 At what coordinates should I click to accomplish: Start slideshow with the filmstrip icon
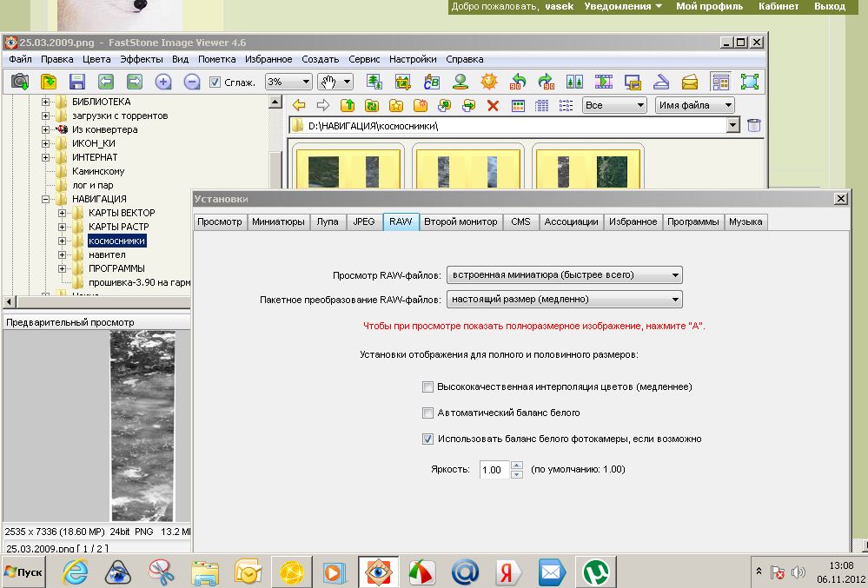(x=604, y=82)
